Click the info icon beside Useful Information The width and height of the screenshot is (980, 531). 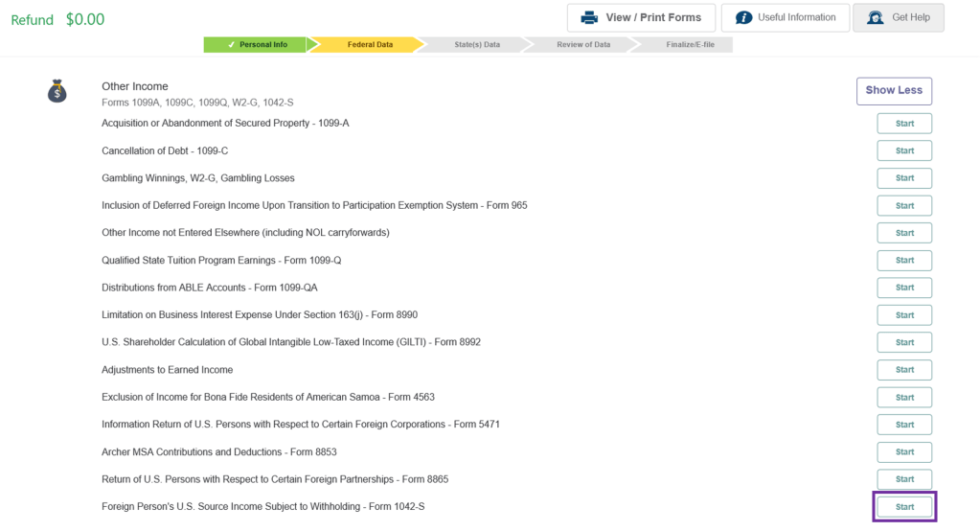[743, 17]
